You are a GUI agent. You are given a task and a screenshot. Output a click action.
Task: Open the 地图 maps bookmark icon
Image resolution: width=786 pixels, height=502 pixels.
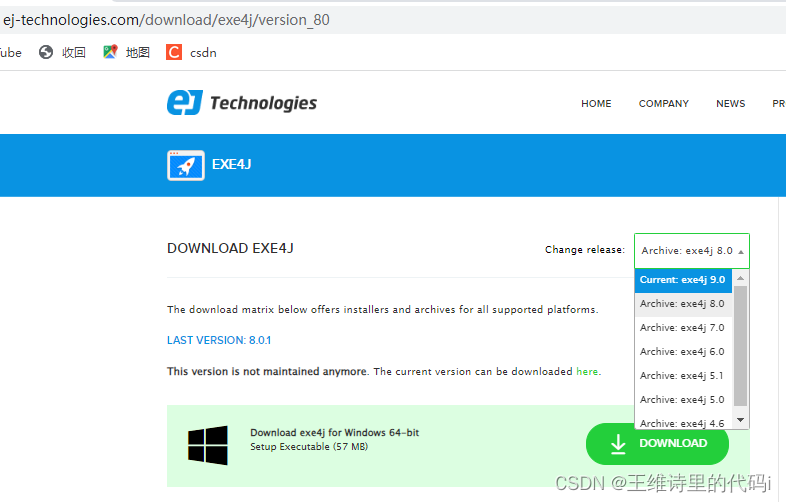coord(110,52)
